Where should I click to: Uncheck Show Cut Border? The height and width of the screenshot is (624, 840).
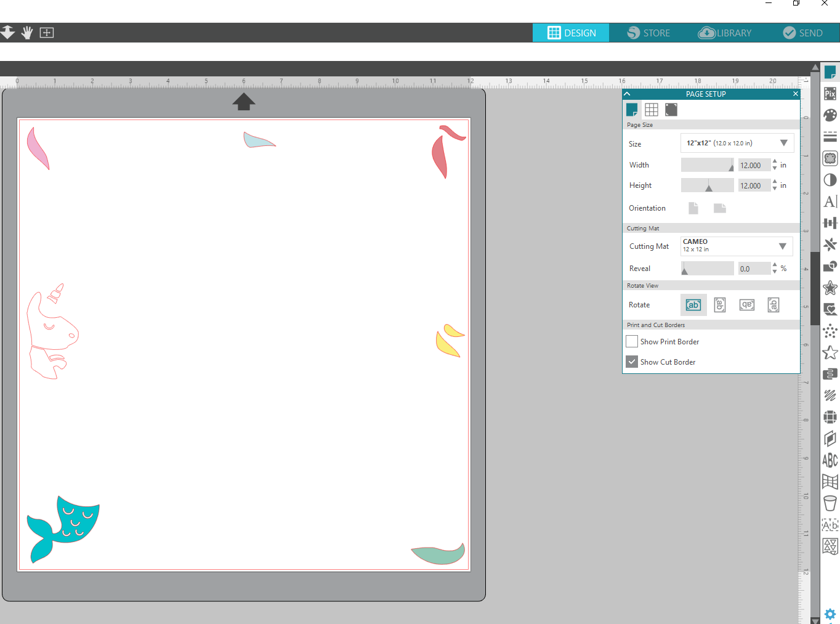pos(632,362)
